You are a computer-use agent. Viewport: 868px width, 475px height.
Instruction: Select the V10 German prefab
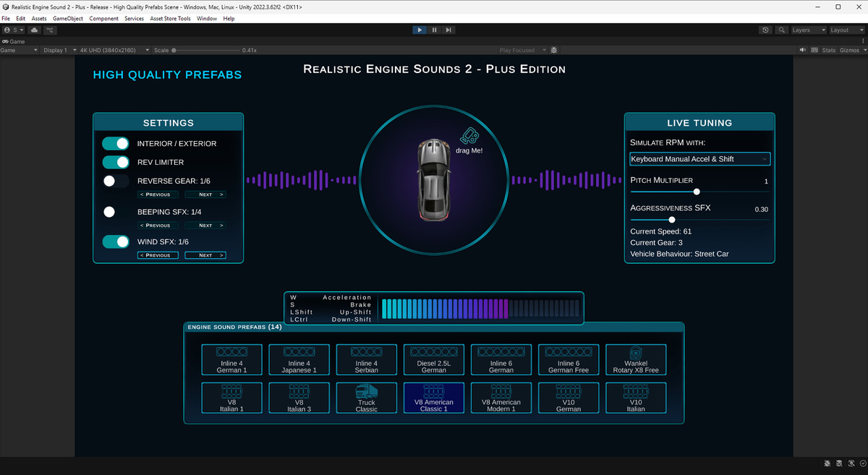click(568, 398)
